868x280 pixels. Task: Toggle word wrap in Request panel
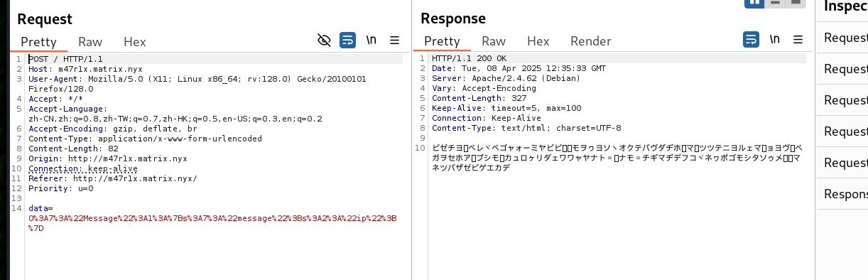[x=347, y=40]
